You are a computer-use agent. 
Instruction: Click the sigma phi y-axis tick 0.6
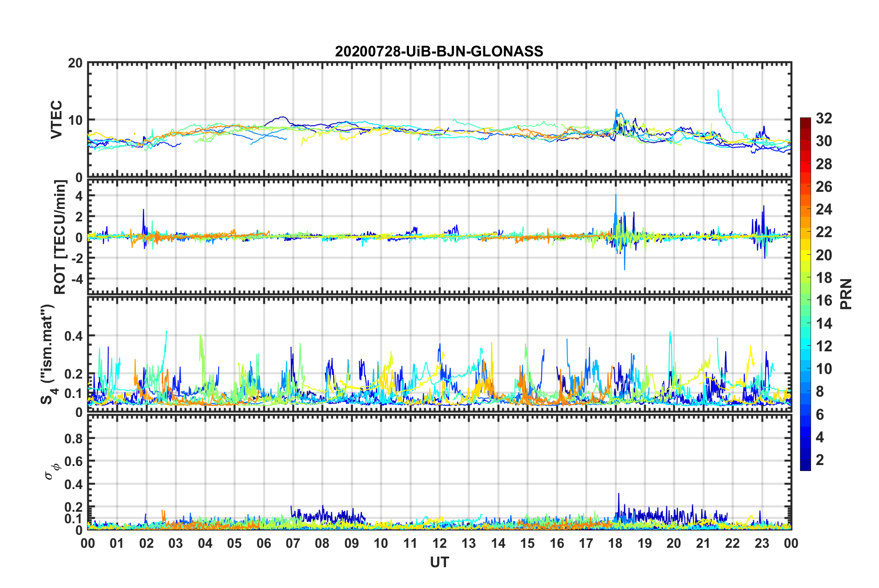(74, 461)
